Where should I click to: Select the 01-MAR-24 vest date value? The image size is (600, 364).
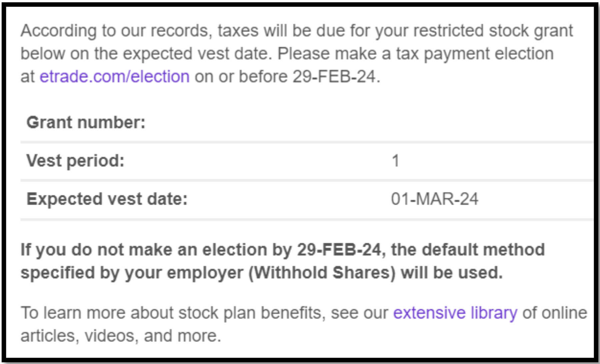coord(434,199)
